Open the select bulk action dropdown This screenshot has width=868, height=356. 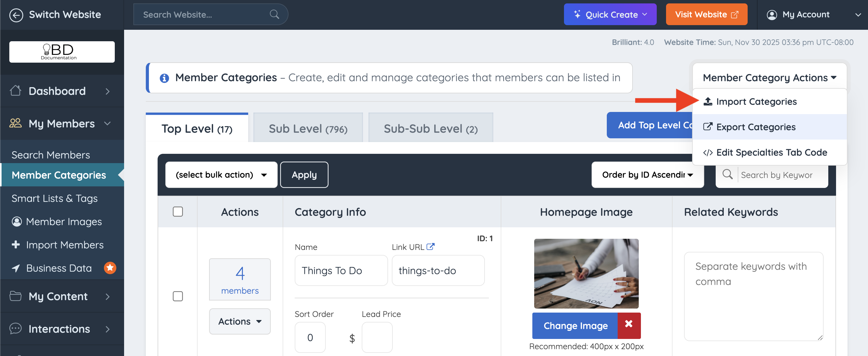221,175
